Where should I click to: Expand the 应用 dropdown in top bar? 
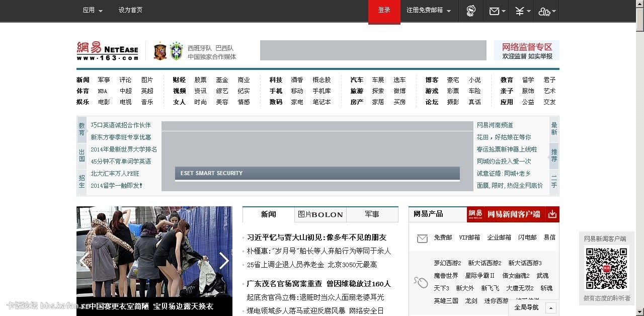point(93,10)
